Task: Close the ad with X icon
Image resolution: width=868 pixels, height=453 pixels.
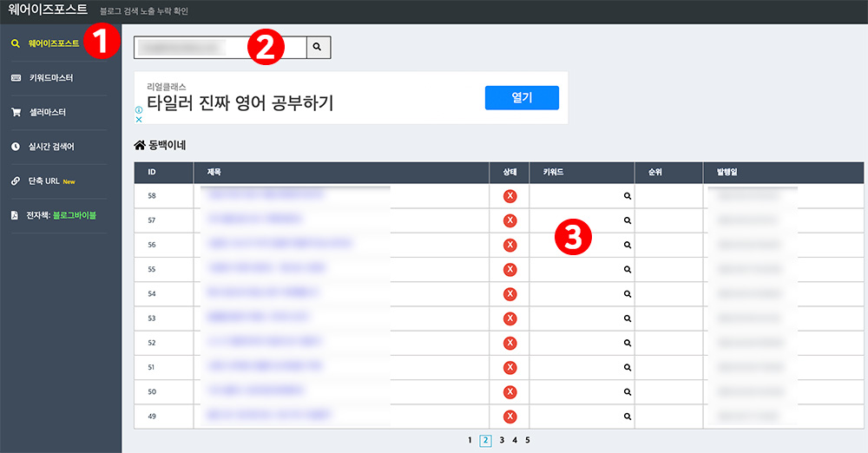Action: pos(139,119)
